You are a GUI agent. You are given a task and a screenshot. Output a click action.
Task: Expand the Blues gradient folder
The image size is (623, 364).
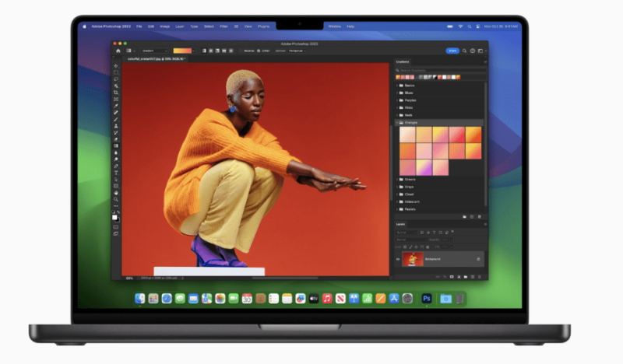coord(397,93)
